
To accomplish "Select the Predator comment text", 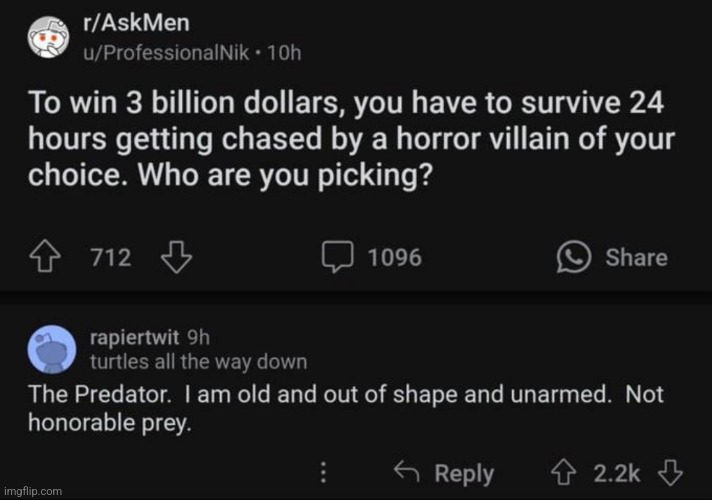I will tap(346, 408).
